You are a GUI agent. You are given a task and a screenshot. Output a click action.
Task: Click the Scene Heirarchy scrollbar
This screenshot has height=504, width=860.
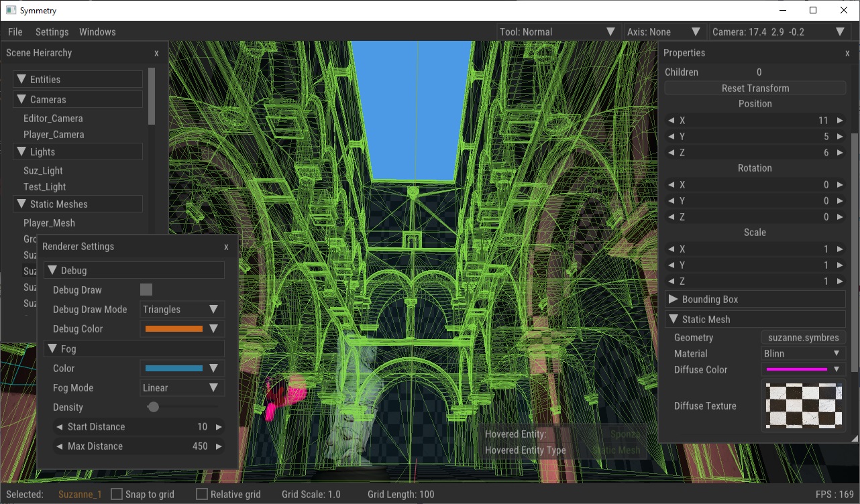coord(152,96)
